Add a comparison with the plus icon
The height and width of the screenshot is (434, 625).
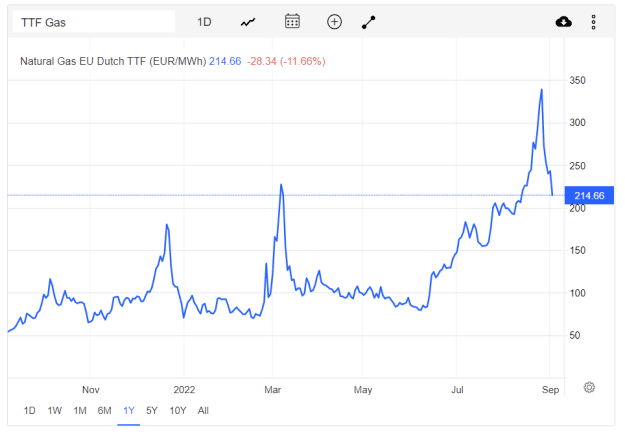(334, 22)
